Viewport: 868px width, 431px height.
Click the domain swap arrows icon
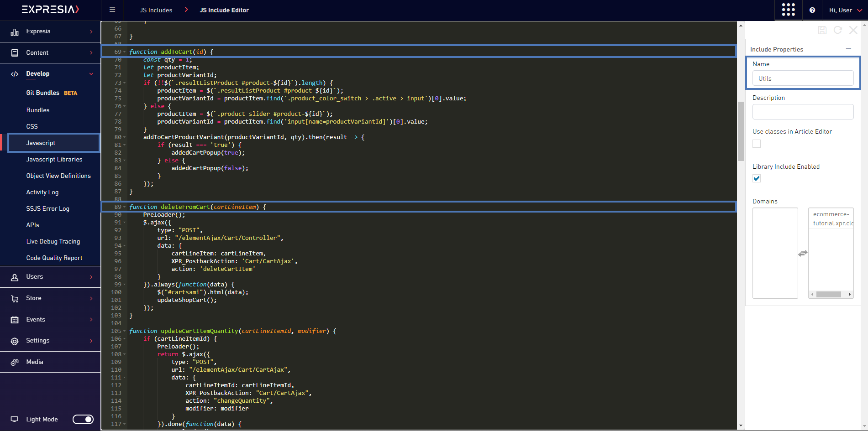803,253
